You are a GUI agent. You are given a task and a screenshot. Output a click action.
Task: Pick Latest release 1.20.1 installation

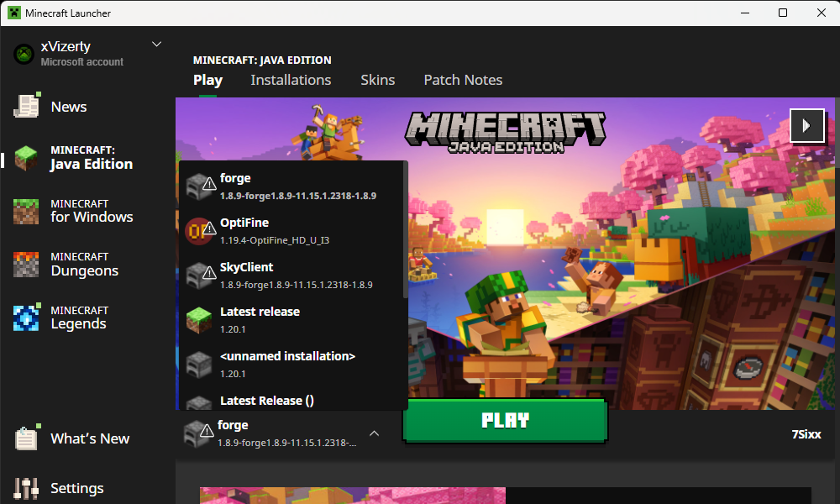(291, 320)
